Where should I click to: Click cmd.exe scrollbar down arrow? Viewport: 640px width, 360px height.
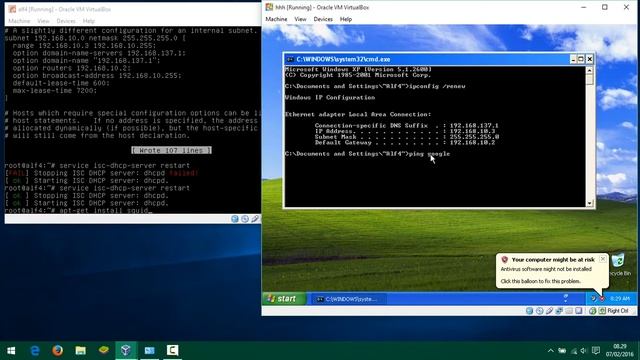(x=589, y=203)
